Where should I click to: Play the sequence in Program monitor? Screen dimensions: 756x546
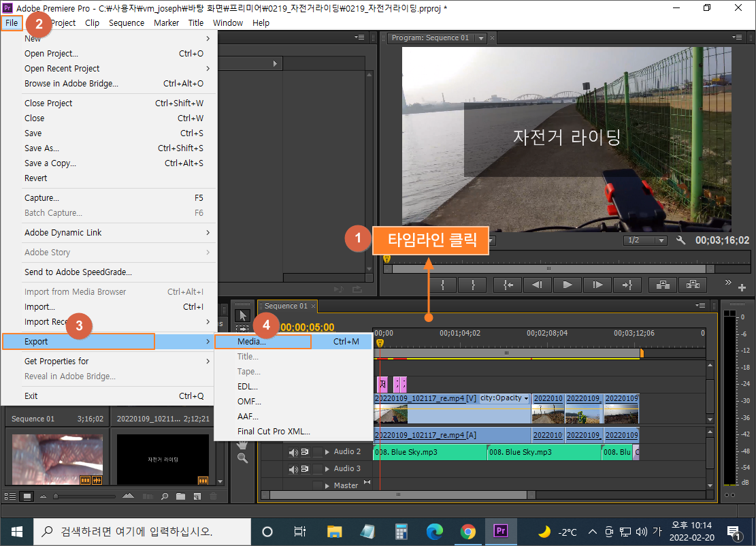pos(567,285)
